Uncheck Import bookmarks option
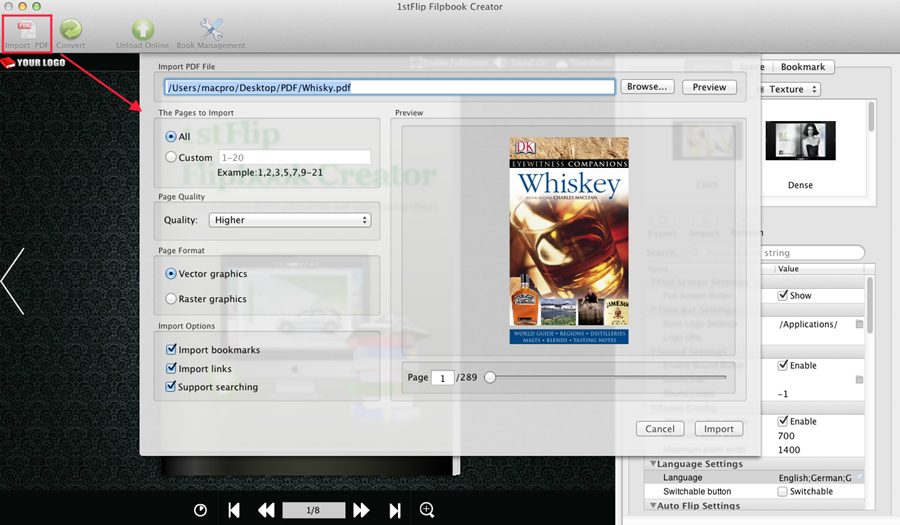This screenshot has height=525, width=900. coord(171,349)
